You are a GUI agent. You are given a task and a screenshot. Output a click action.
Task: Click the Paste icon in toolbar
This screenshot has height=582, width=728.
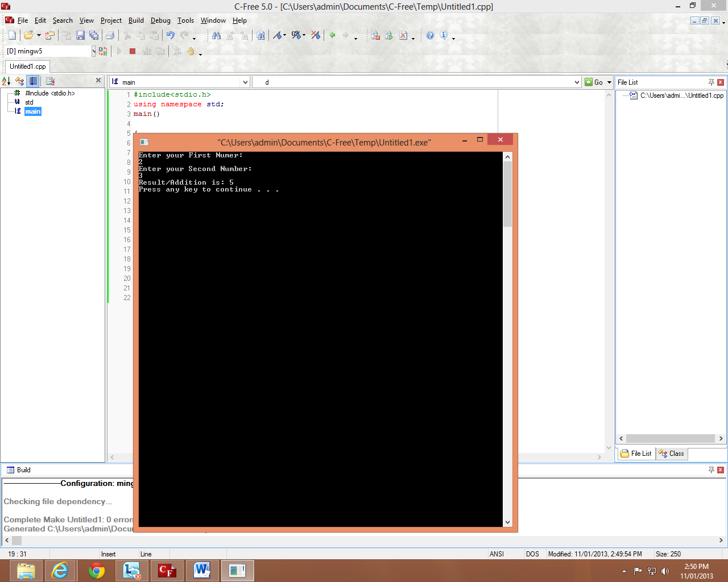point(155,35)
